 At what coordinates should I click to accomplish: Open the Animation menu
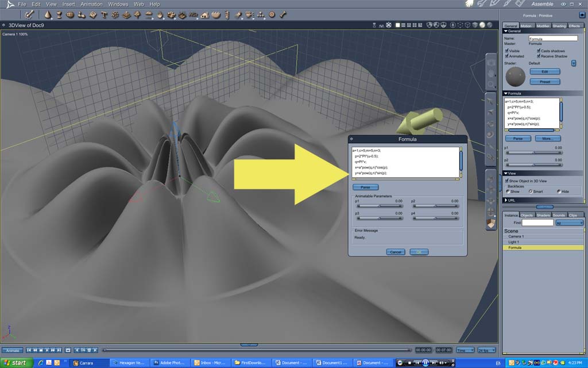click(91, 4)
